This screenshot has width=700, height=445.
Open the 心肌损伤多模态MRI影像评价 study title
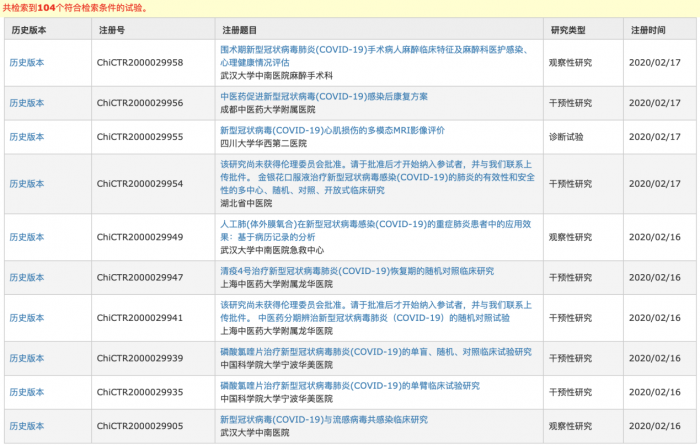[332, 130]
